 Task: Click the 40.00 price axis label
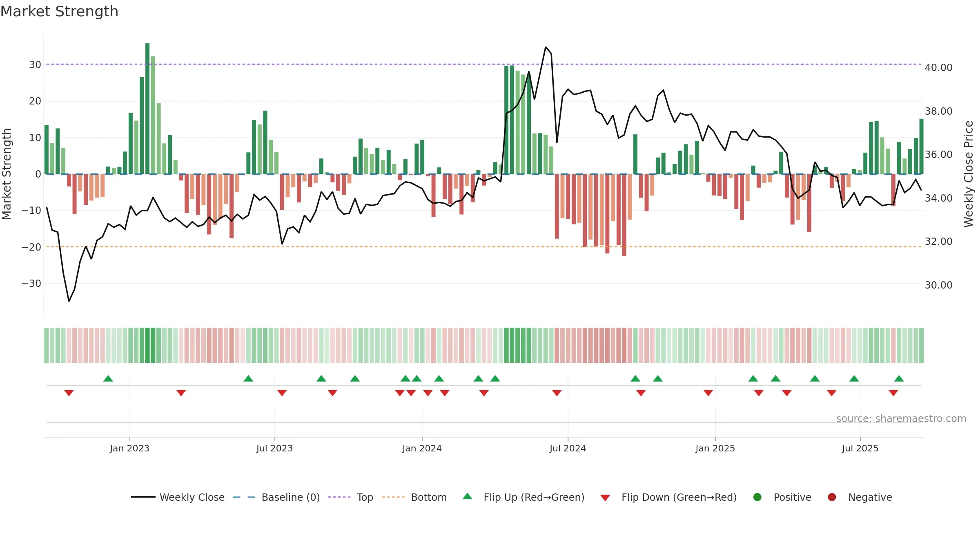click(938, 68)
